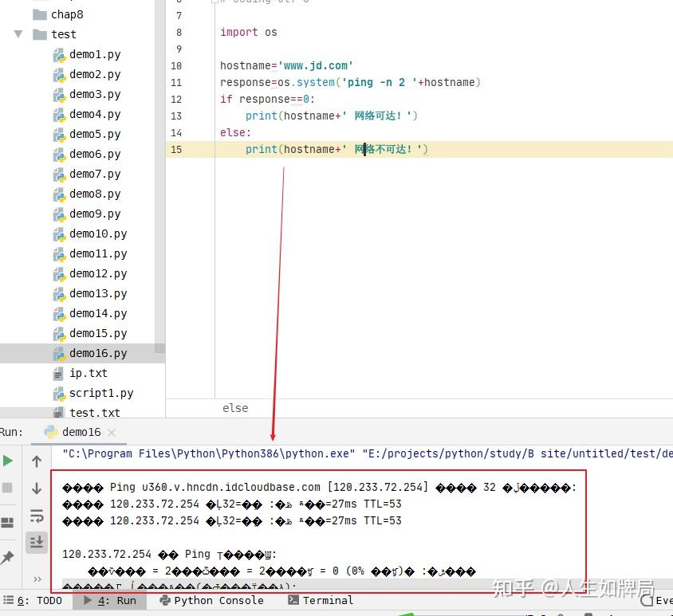Open the ip.txt file icon
The width and height of the screenshot is (673, 616).
point(58,374)
